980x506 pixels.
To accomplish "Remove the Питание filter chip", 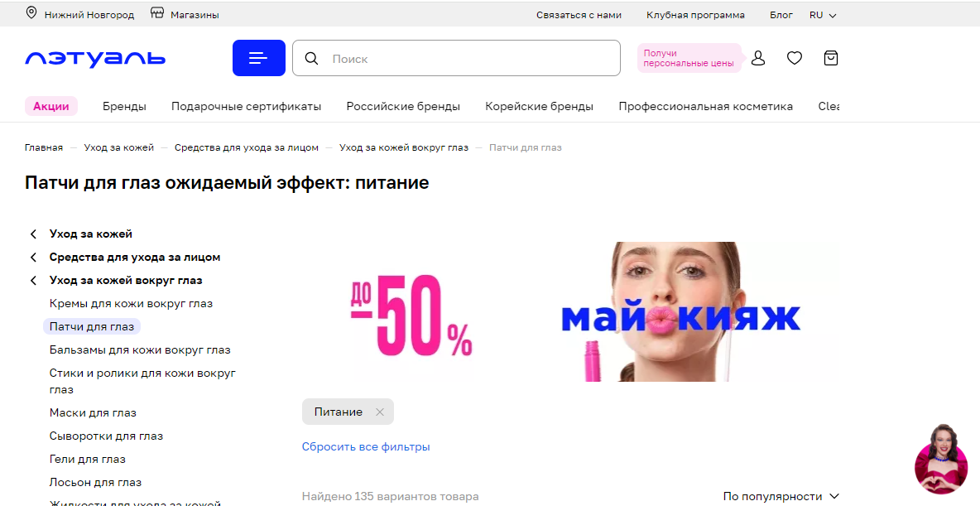I will click(x=379, y=412).
